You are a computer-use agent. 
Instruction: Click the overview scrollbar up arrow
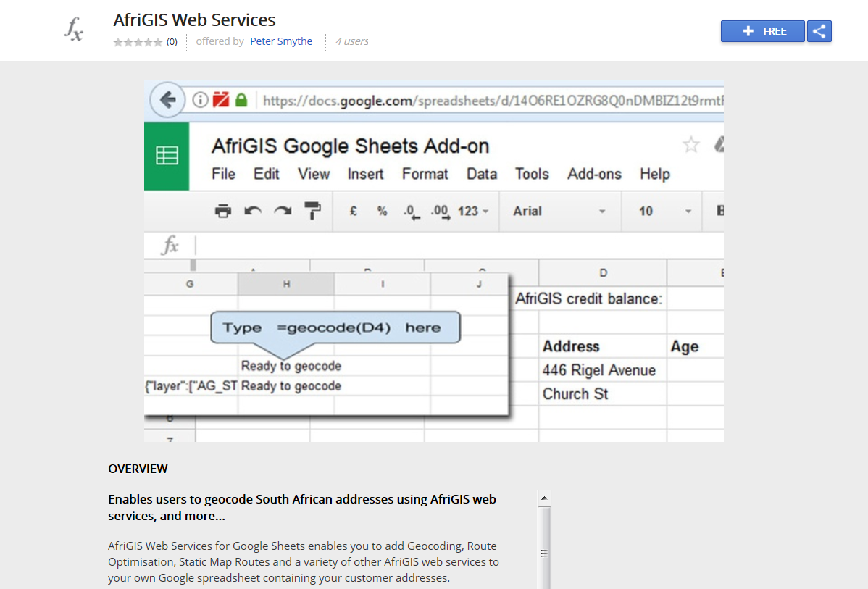(x=544, y=498)
